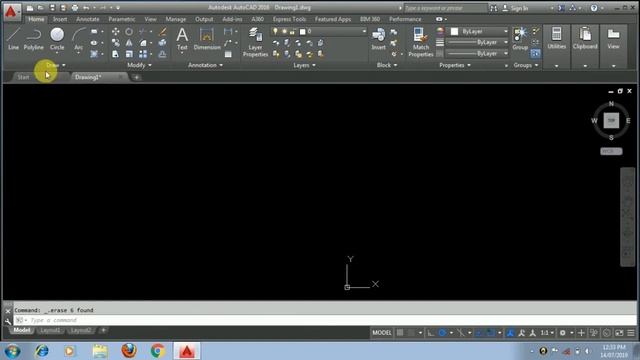Screen dimensions: 640x360
Task: Open Layer Properties manager
Action: click(x=256, y=42)
